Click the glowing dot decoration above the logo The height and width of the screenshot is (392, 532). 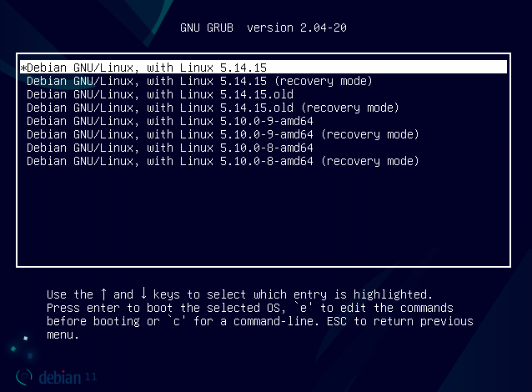point(25,338)
